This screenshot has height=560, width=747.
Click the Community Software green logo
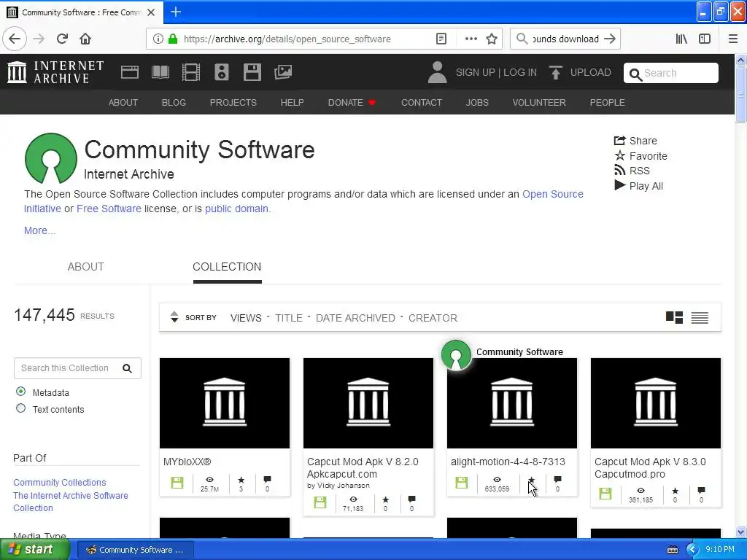point(51,158)
